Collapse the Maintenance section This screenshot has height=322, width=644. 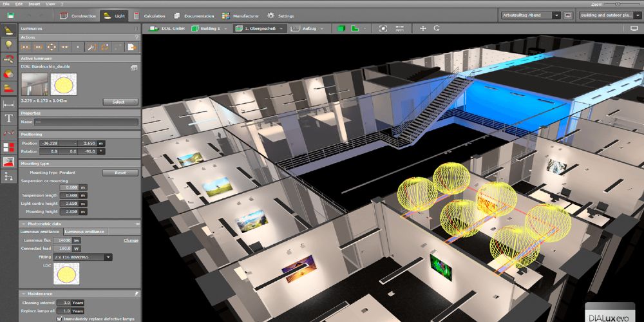tap(24, 294)
